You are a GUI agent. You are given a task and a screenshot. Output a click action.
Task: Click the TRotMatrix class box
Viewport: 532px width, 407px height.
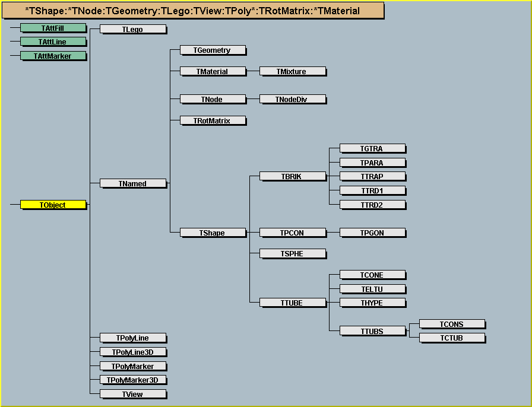(x=212, y=120)
